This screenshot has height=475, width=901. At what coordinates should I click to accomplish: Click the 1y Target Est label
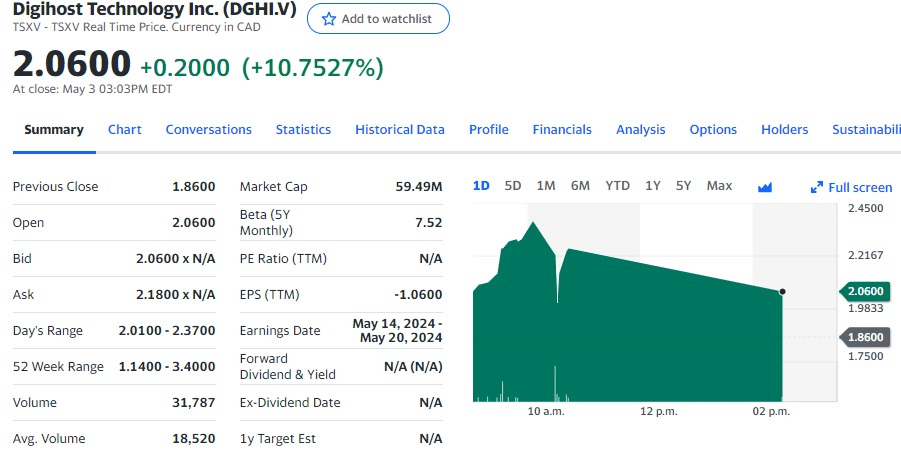point(278,439)
